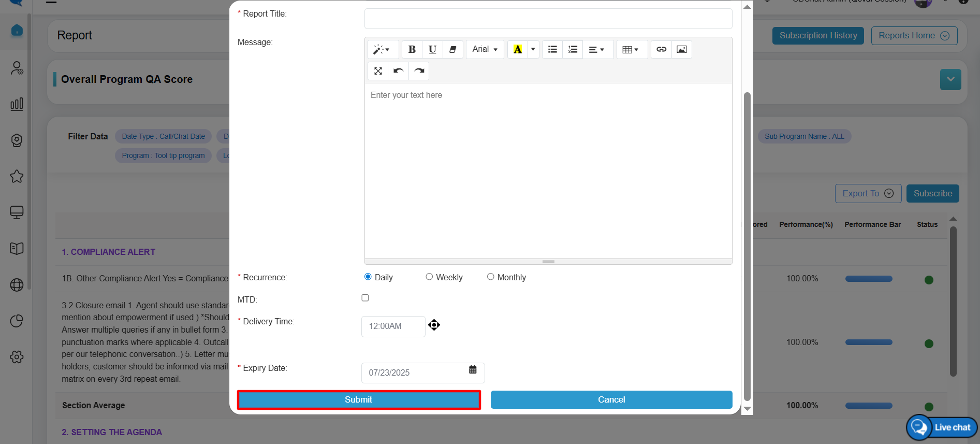The width and height of the screenshot is (980, 444).
Task: Apply underline formatting in the editor
Action: pyautogui.click(x=432, y=49)
